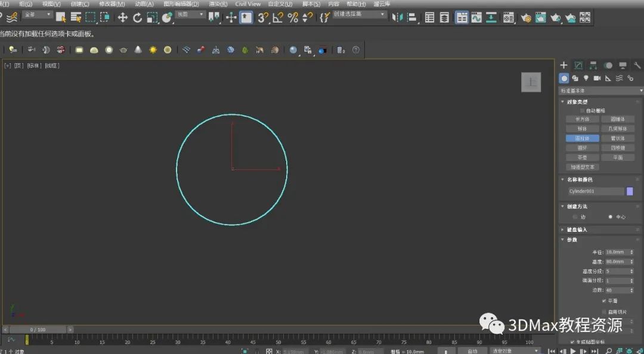Select the Move tool in the toolbar
Image resolution: width=644 pixels, height=354 pixels.
tap(123, 17)
